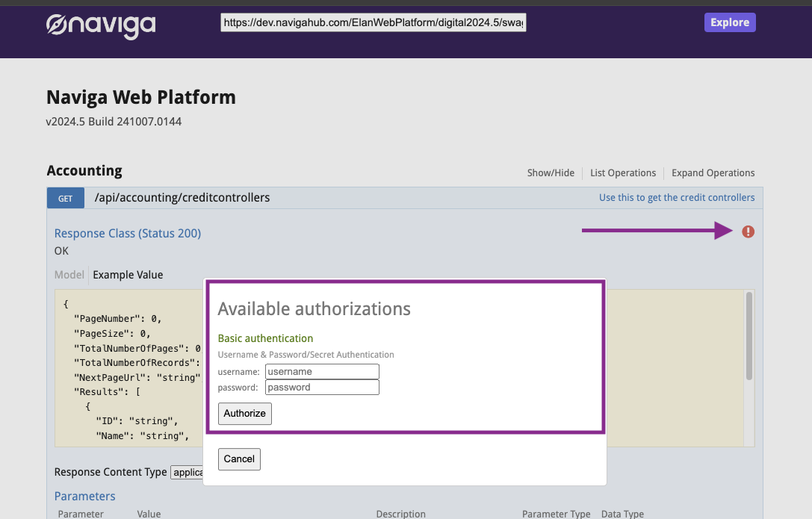
Task: Switch to the Model tab
Action: point(69,275)
